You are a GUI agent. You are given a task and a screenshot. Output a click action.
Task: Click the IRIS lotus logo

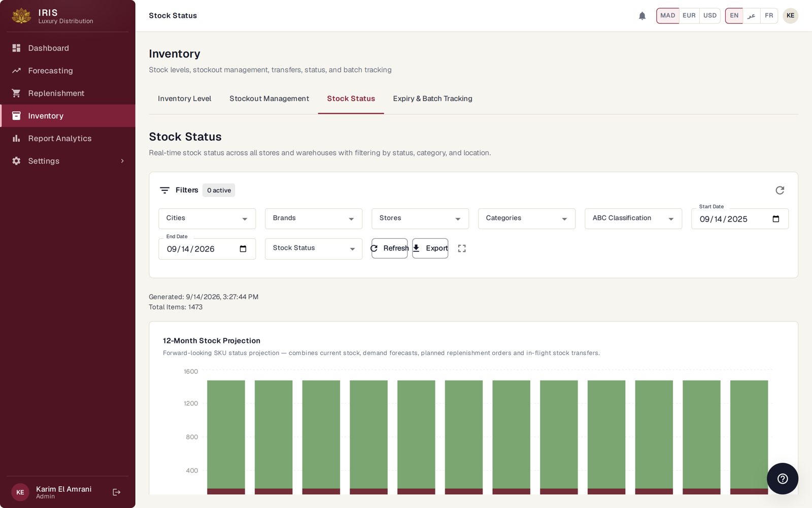[x=21, y=16]
